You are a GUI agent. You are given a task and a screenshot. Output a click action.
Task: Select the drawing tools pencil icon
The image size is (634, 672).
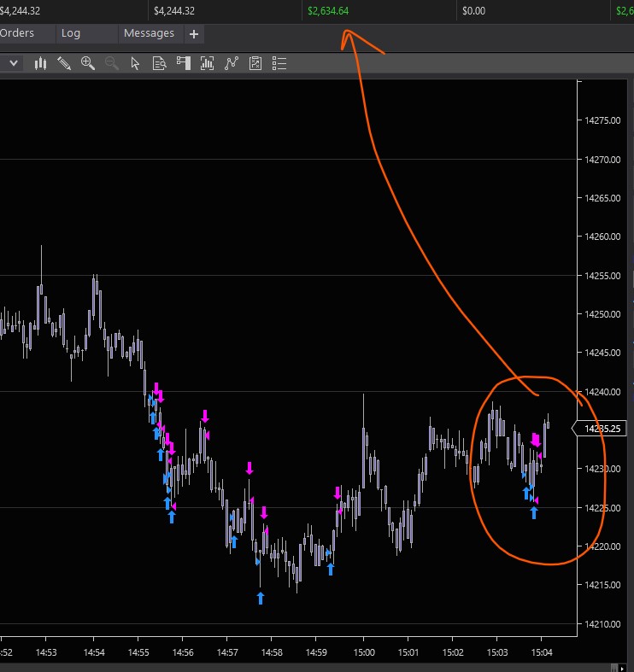[x=64, y=63]
